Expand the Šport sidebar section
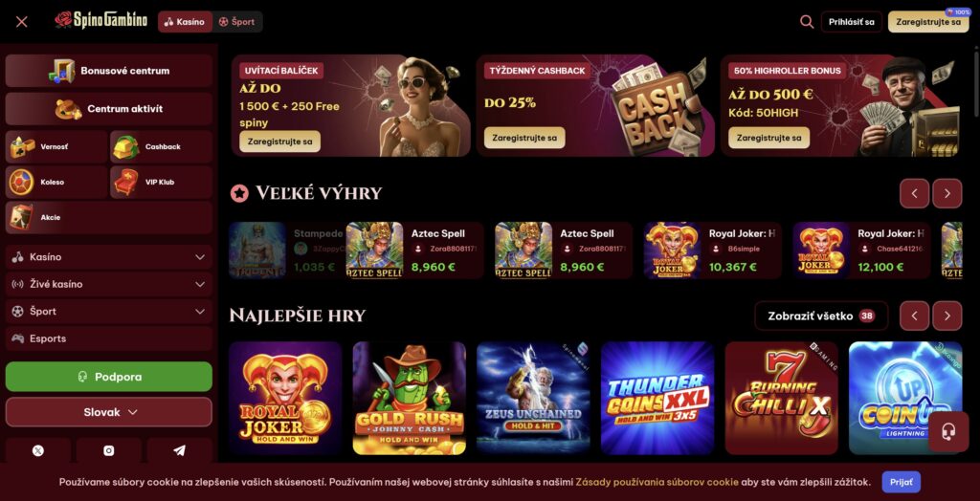This screenshot has height=501, width=980. coord(109,311)
